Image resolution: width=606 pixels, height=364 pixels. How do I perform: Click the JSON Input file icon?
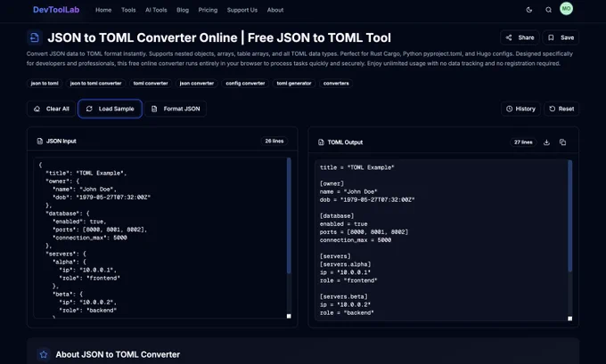pyautogui.click(x=40, y=141)
